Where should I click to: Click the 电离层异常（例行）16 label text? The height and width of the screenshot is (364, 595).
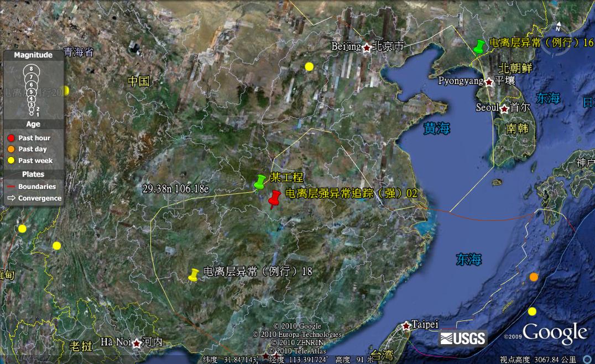point(541,43)
